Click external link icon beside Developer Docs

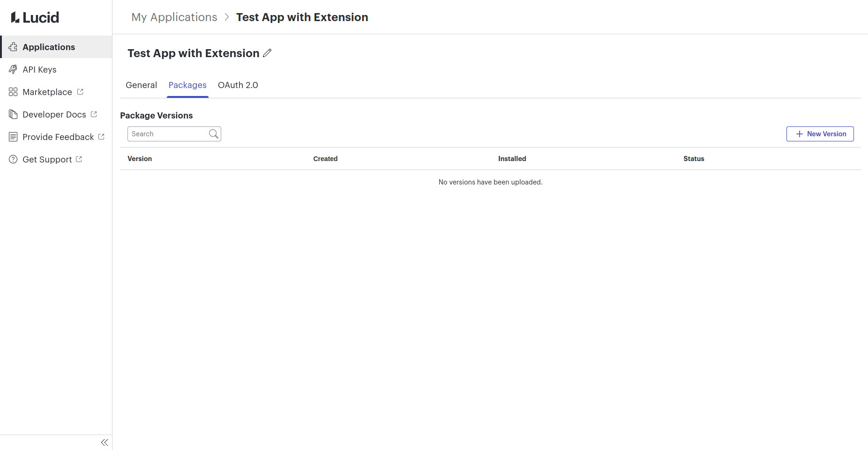point(94,114)
